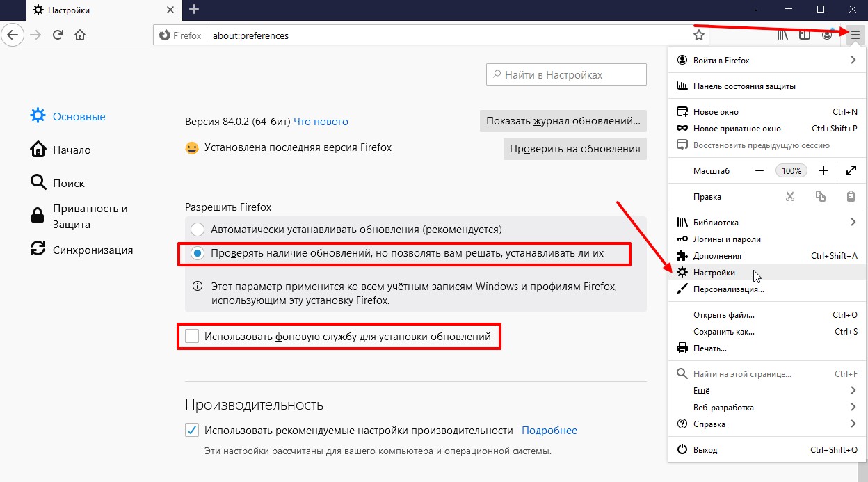Toggle the sidebar view icon

pyautogui.click(x=805, y=35)
